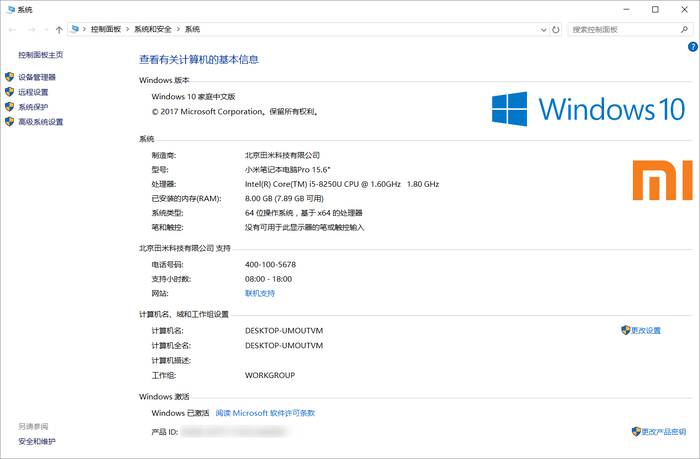700x459 pixels.
Task: Expand the first chevron beside computer icon
Action: pyautogui.click(x=84, y=29)
